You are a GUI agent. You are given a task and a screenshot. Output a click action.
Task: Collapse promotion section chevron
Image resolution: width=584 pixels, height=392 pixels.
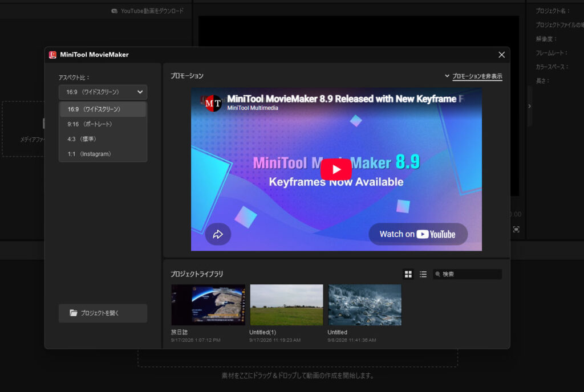tap(447, 76)
